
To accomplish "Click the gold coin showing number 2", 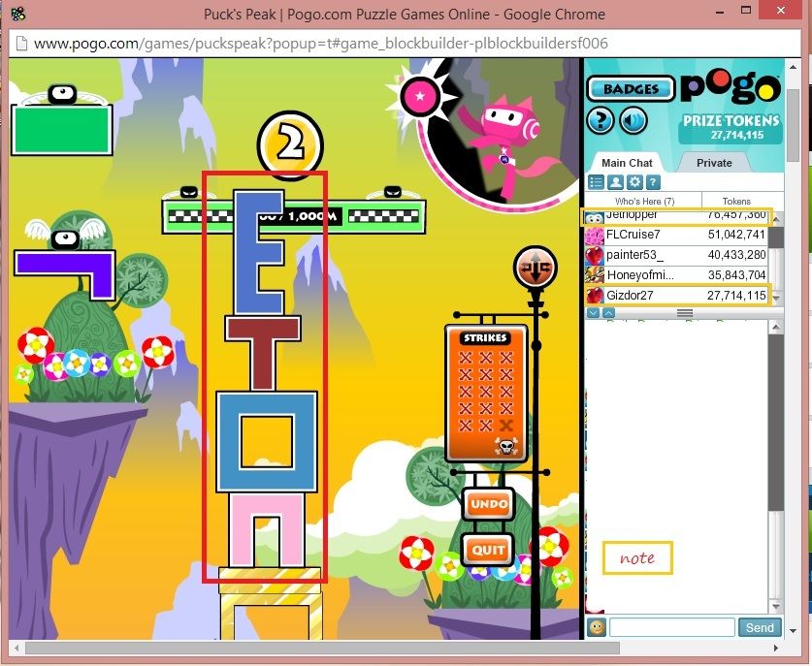I will 290,144.
